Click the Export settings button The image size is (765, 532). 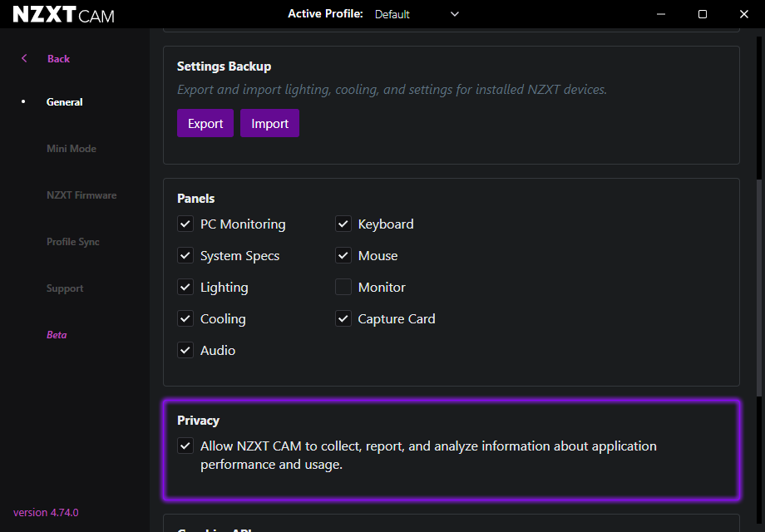205,123
